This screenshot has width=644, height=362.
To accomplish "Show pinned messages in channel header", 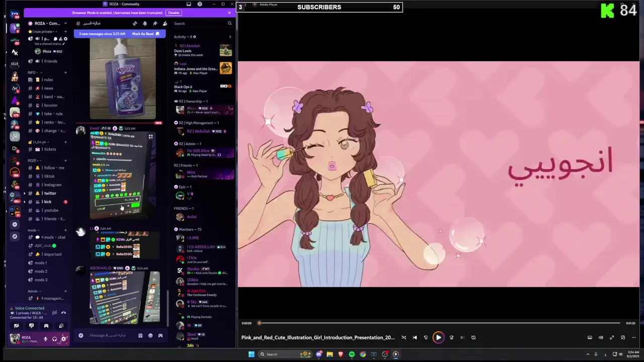I will point(155,24).
